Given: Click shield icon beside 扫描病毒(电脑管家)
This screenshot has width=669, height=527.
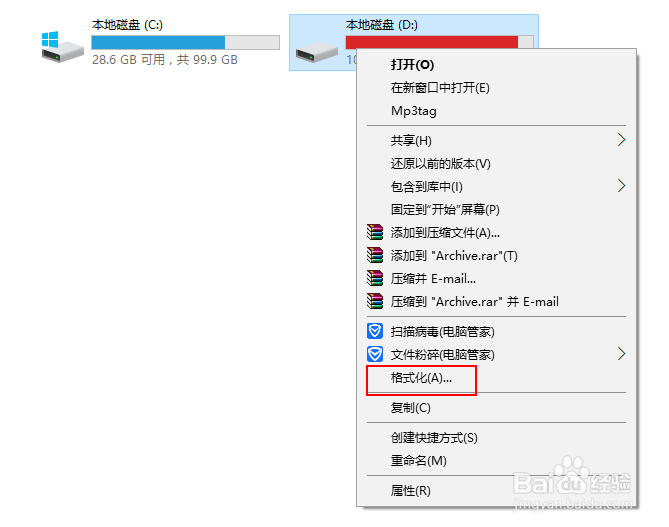Looking at the screenshot, I should (375, 331).
